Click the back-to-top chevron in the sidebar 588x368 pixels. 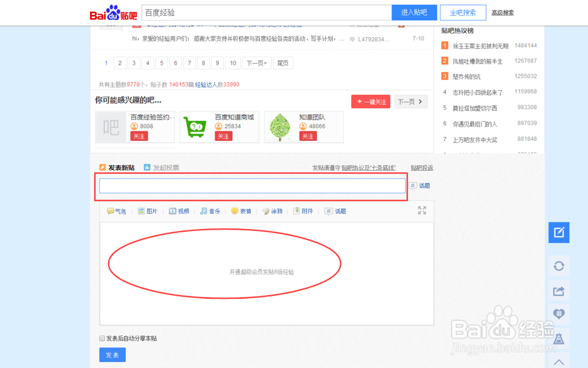pyautogui.click(x=559, y=361)
